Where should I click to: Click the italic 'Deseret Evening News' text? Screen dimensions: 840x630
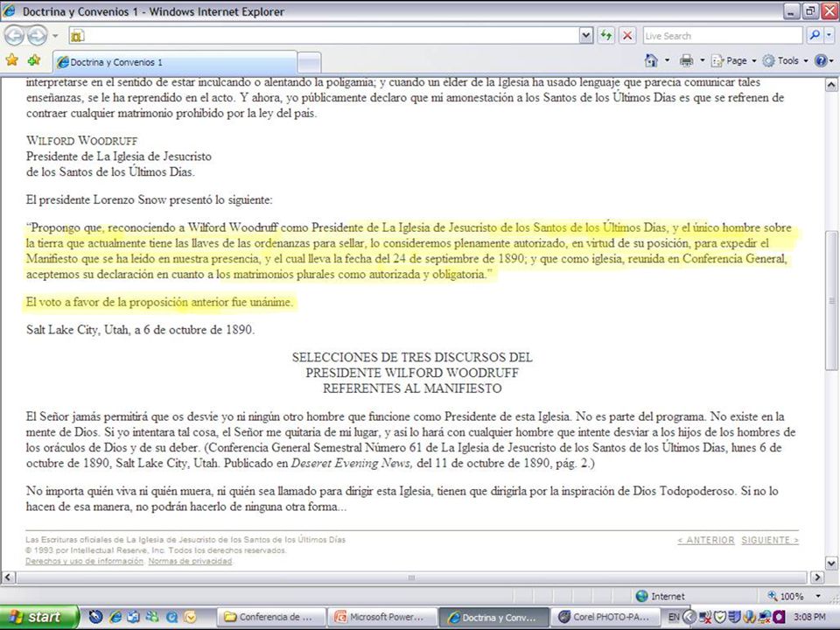click(352, 463)
